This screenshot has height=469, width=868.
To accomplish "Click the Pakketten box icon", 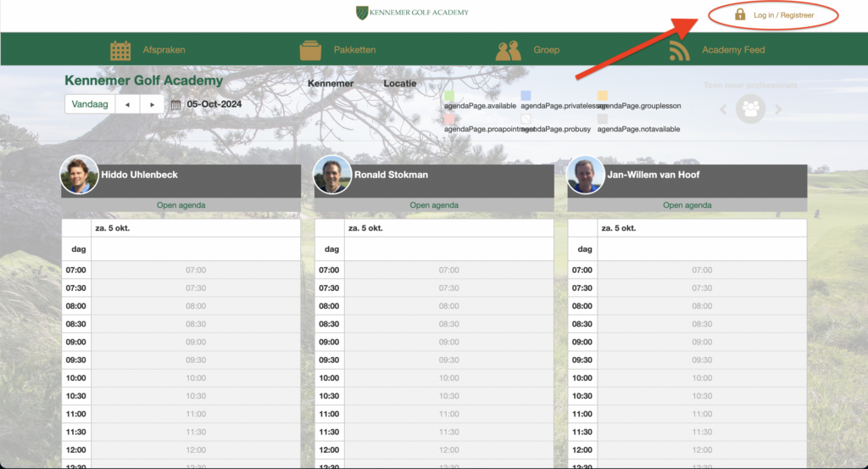I will point(310,50).
